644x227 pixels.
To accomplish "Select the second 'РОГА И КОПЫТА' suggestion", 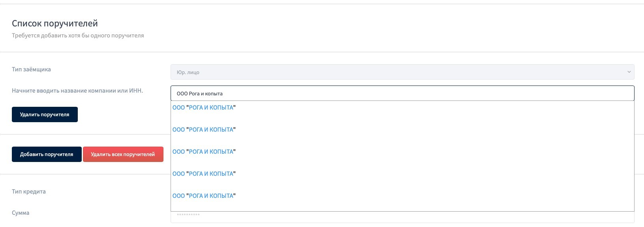I will point(204,130).
